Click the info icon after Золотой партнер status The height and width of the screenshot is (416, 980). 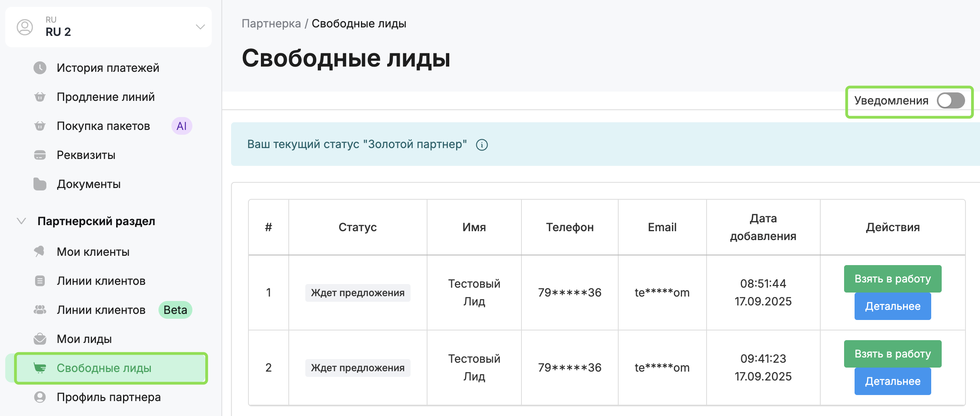coord(482,145)
